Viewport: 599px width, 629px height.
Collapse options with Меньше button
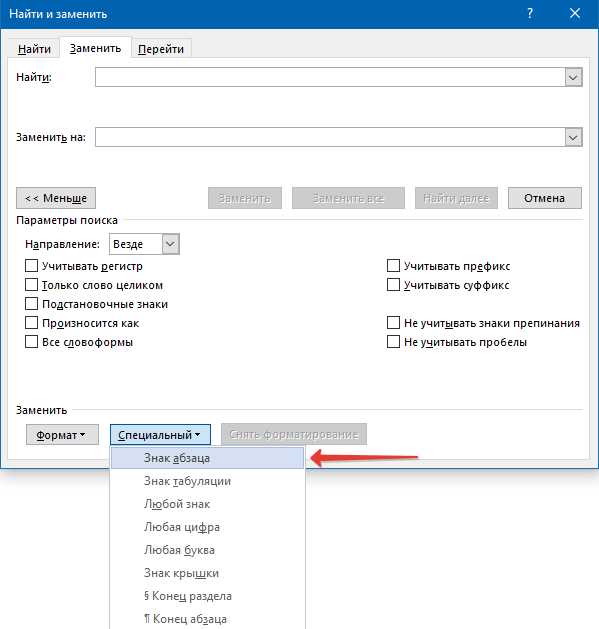(56, 198)
